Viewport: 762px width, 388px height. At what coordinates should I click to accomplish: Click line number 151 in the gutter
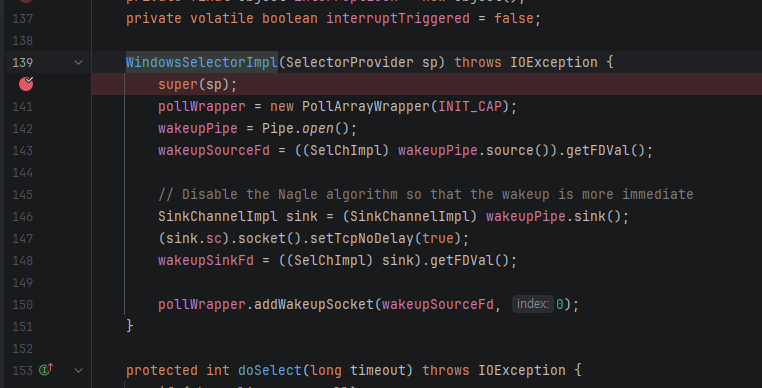click(23, 327)
